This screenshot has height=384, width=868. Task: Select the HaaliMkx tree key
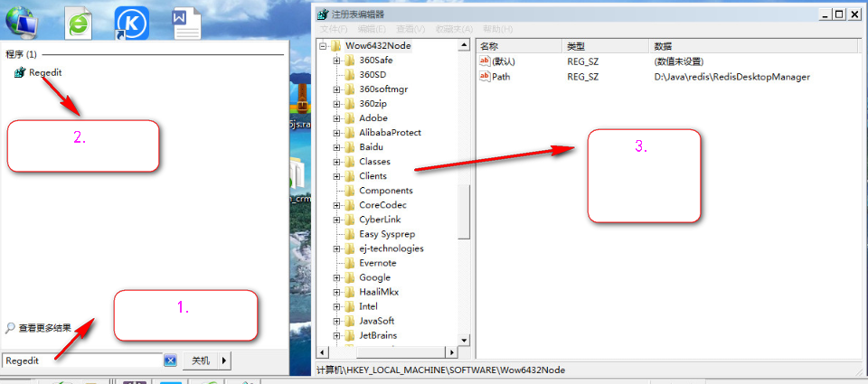coord(379,292)
